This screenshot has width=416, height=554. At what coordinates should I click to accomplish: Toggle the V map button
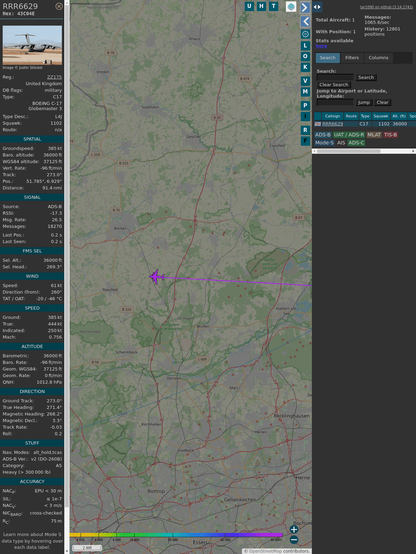pos(305,81)
